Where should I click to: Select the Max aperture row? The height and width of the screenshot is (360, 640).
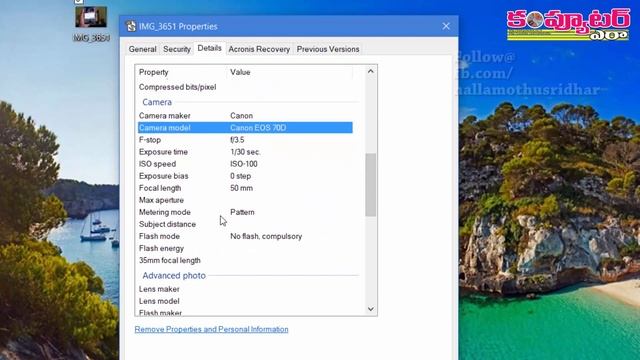pos(245,200)
